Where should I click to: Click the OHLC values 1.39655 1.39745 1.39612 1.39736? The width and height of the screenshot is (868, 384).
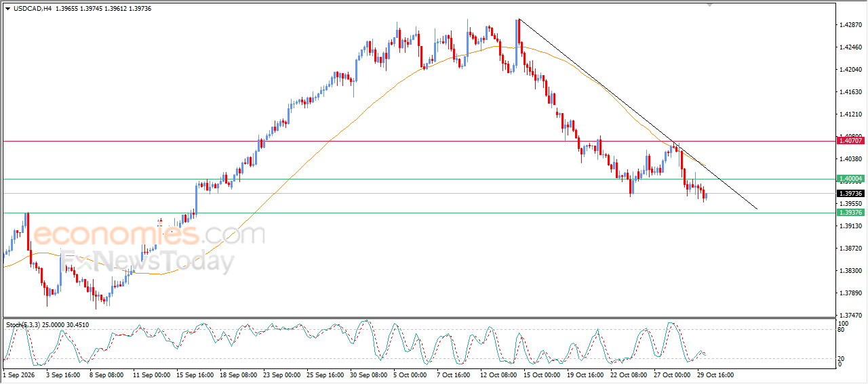[x=104, y=8]
